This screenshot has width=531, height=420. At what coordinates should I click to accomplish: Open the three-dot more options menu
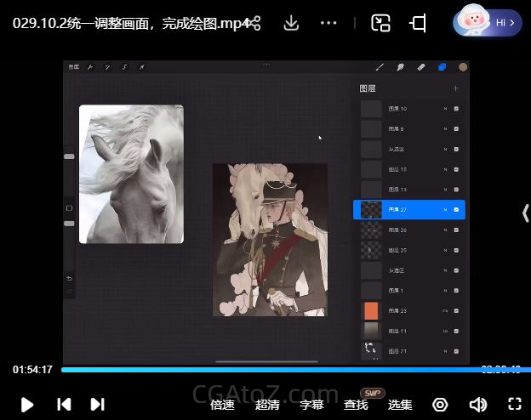(x=328, y=23)
